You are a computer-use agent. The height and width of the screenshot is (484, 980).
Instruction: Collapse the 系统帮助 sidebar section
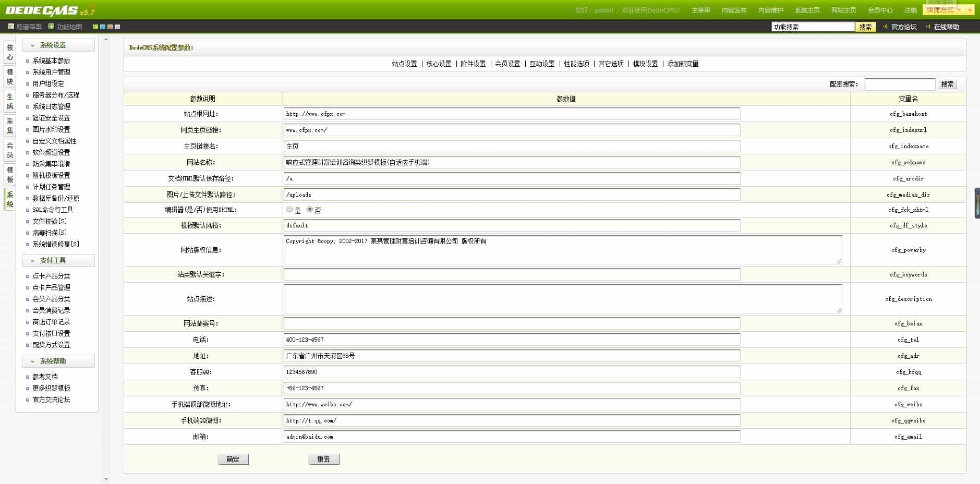click(x=58, y=361)
